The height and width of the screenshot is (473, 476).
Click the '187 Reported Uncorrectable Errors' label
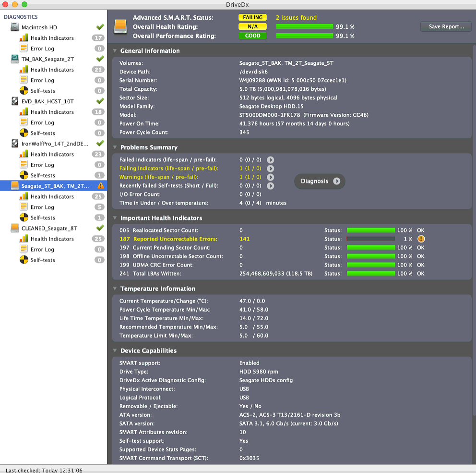(168, 239)
